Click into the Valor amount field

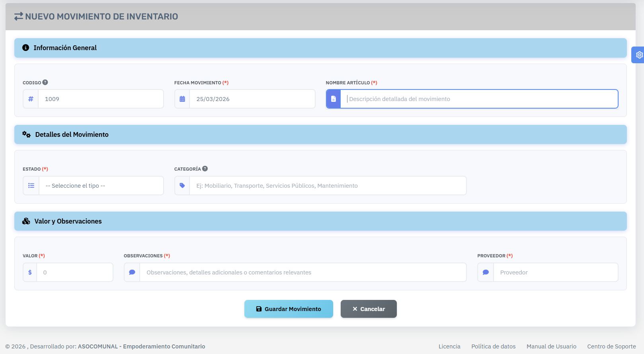click(75, 272)
